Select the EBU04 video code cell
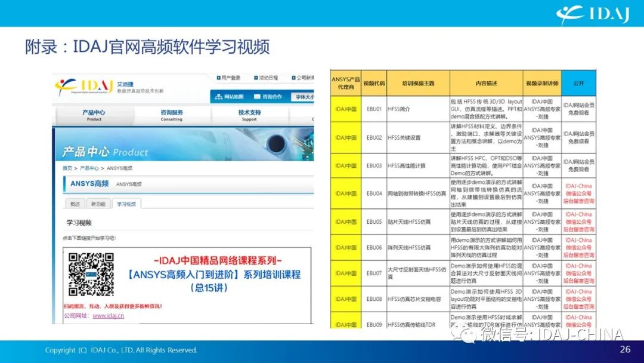The image size is (644, 363). click(374, 193)
